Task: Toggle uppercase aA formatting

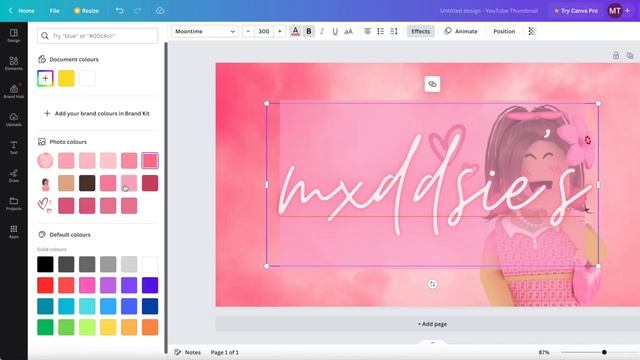Action: 348,31
